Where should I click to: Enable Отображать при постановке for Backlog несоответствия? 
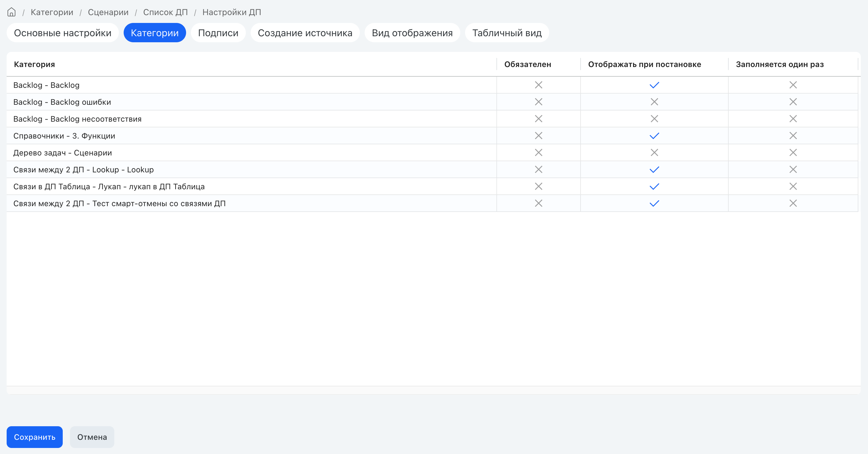click(654, 119)
